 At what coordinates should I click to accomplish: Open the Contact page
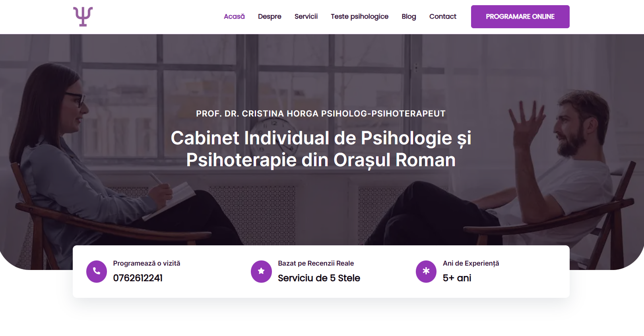442,17
